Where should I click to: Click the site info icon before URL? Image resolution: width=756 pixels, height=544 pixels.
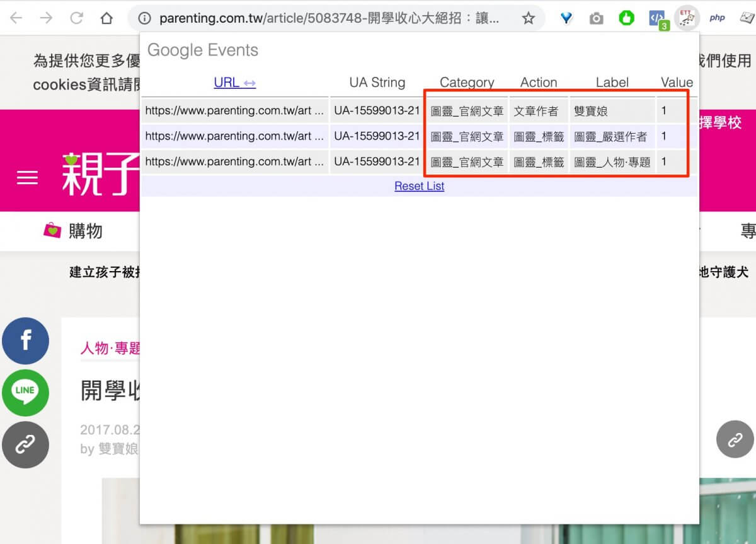coord(144,18)
